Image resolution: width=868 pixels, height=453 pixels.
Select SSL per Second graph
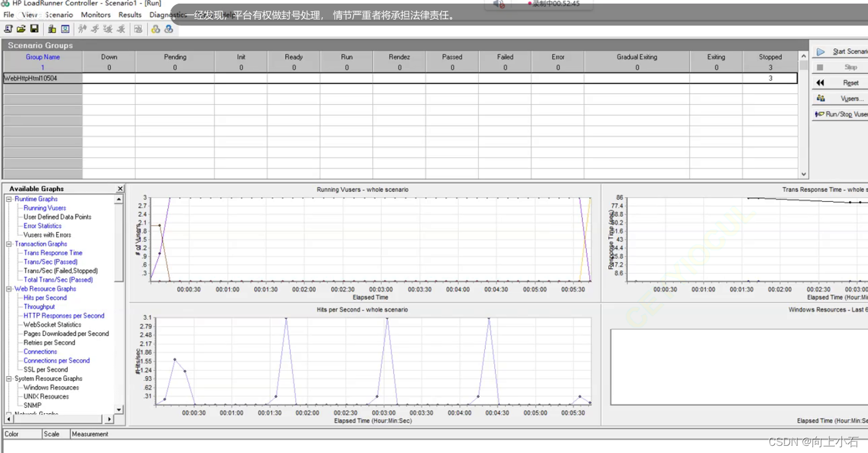pyautogui.click(x=46, y=369)
